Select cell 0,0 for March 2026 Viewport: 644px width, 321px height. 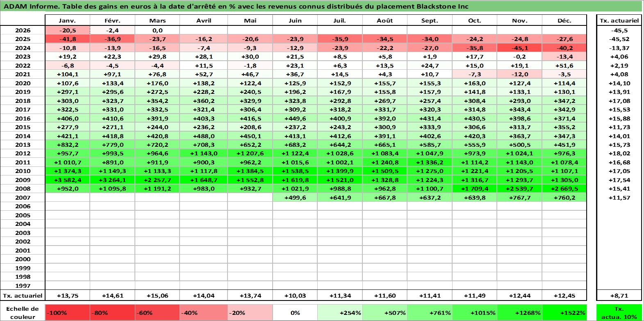click(157, 30)
